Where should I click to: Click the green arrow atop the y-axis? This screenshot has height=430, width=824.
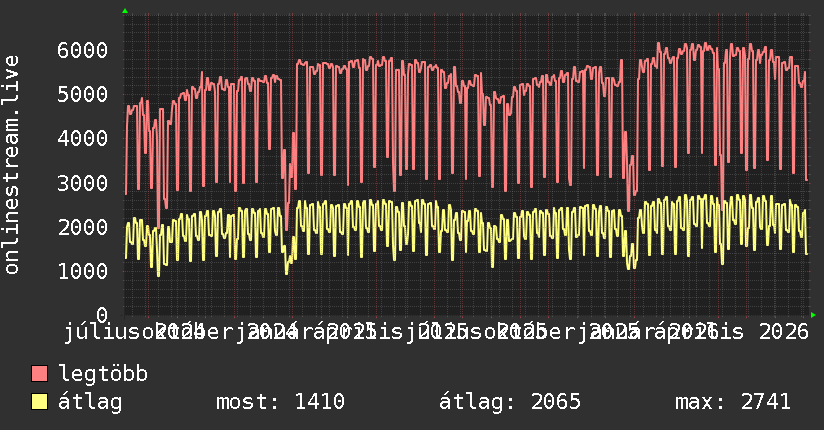click(125, 11)
